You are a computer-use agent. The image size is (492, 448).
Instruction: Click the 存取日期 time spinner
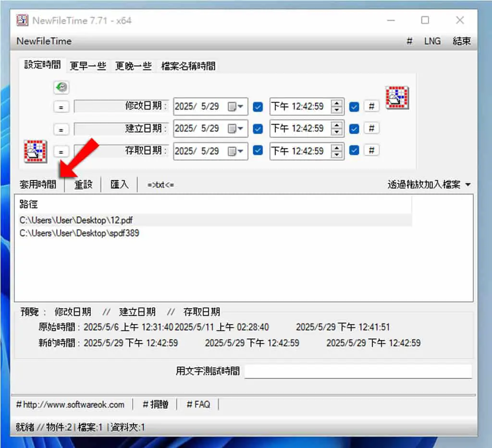tap(336, 151)
